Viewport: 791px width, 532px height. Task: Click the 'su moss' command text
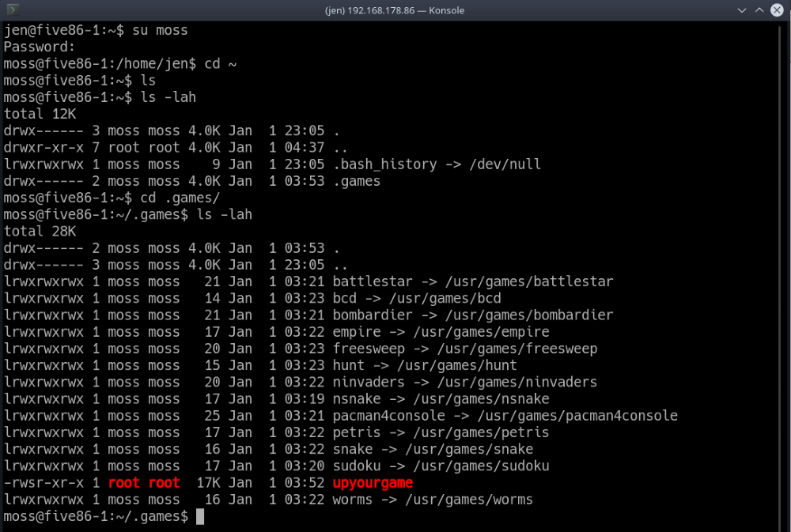pos(160,31)
